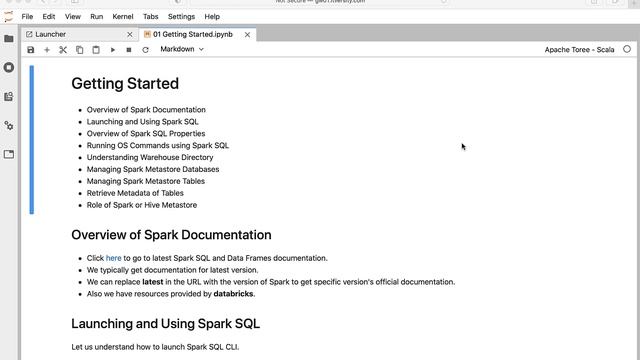Open the Tabs menu
The image size is (640, 360).
point(151,17)
